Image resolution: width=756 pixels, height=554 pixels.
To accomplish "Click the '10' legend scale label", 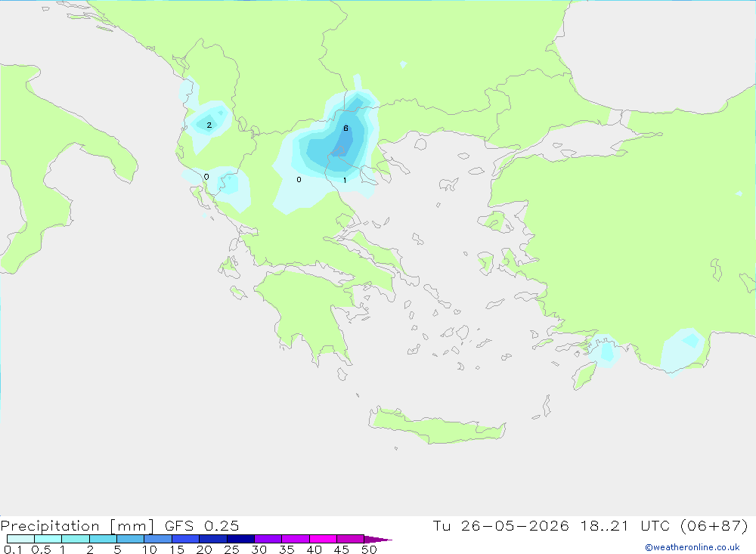I will point(150,549).
